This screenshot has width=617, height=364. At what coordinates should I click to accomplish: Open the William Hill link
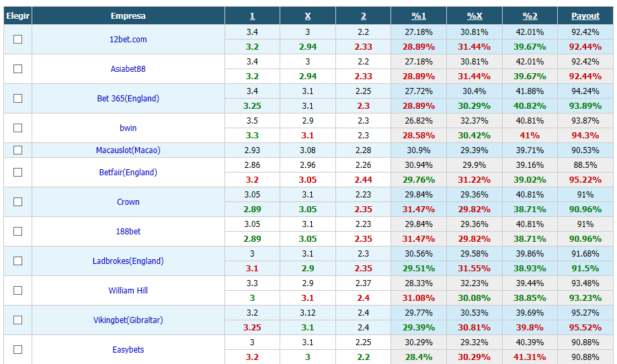(128, 291)
